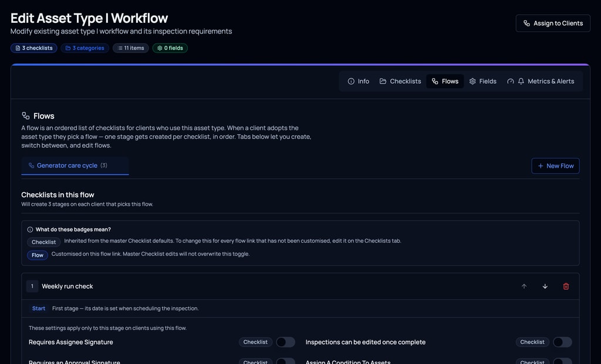The width and height of the screenshot is (601, 364).
Task: Click the Weekly run check stage title
Action: point(67,286)
